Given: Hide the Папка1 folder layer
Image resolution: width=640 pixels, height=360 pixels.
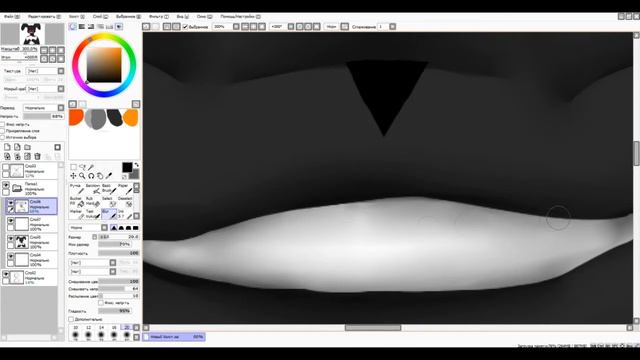Looking at the screenshot, I should click(6, 185).
